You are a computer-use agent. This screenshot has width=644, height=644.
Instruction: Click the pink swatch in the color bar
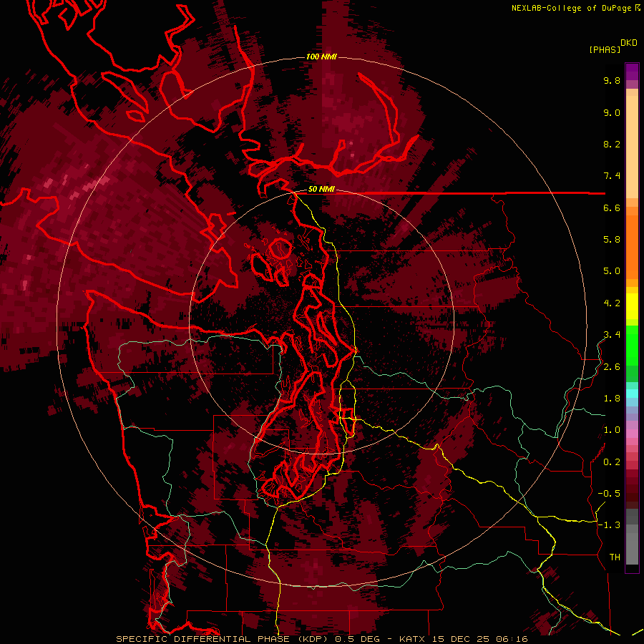click(x=632, y=434)
